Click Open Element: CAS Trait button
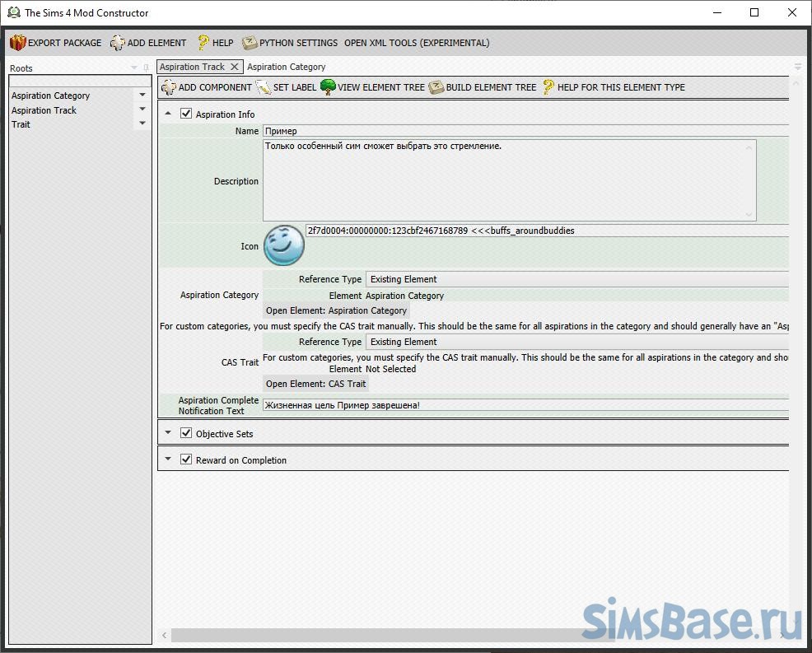This screenshot has height=653, width=812. pos(315,384)
